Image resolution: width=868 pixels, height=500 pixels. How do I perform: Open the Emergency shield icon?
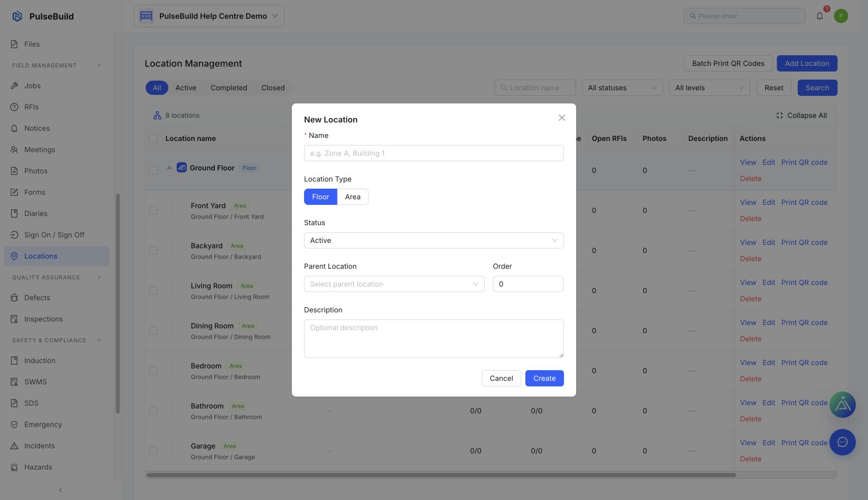tap(14, 424)
